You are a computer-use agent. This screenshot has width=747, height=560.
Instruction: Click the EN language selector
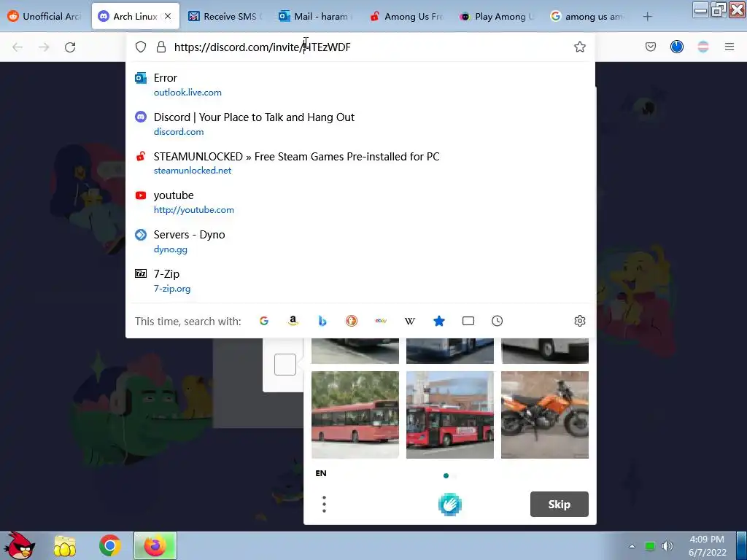(321, 473)
